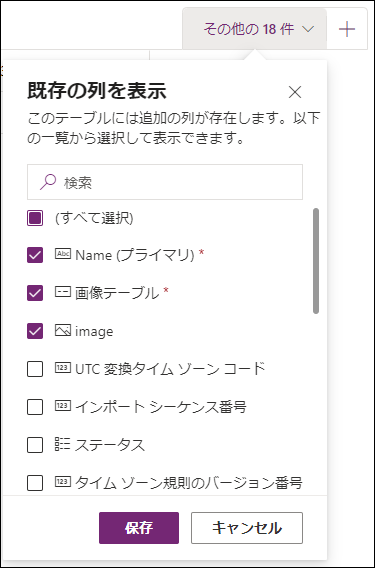Viewport: 375px width, 568px height.
Task: Click the magnifier icon in search box
Action: tap(48, 182)
